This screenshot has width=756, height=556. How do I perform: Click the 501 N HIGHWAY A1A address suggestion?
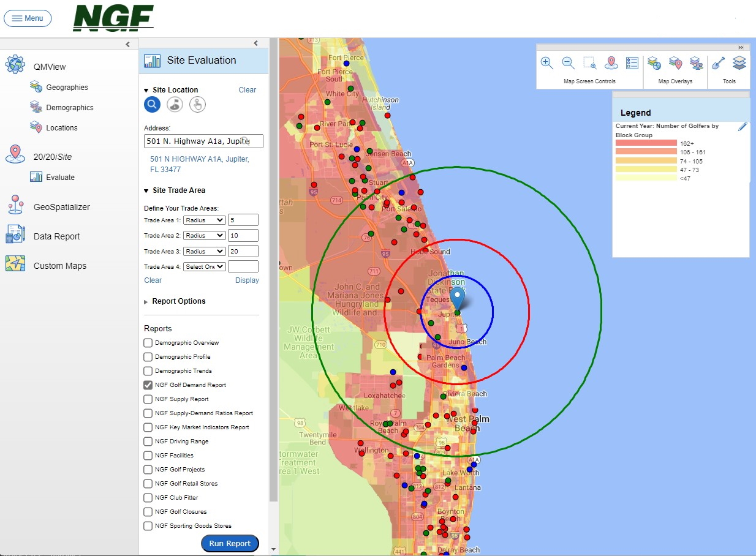pyautogui.click(x=200, y=164)
